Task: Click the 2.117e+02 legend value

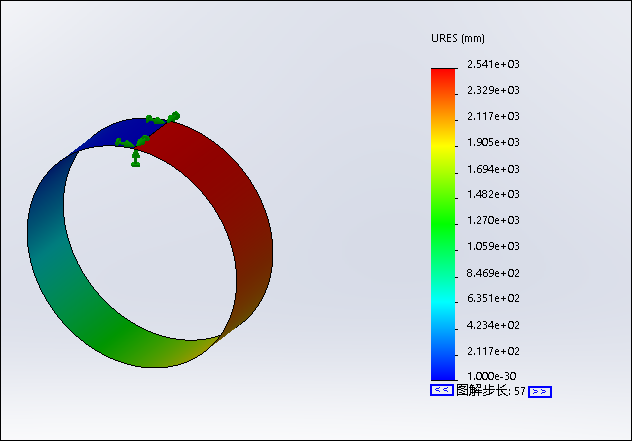Action: pyautogui.click(x=493, y=352)
